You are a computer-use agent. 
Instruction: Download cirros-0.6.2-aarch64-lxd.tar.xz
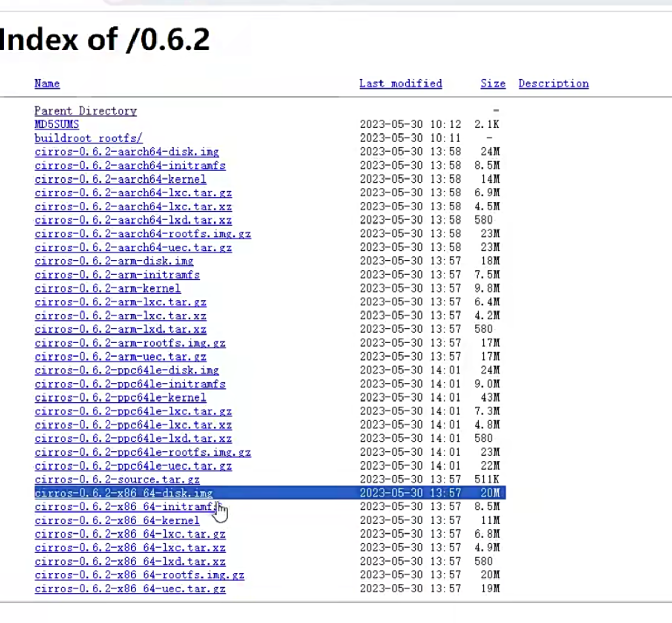(x=133, y=220)
